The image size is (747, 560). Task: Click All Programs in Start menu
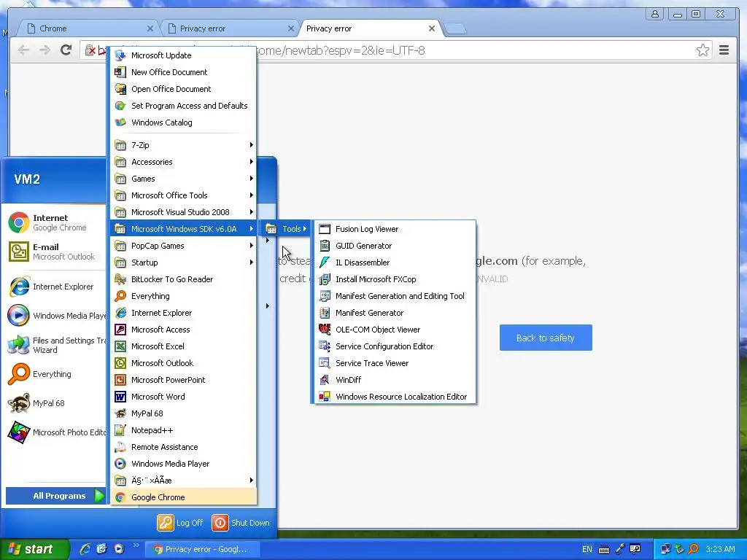[55, 496]
